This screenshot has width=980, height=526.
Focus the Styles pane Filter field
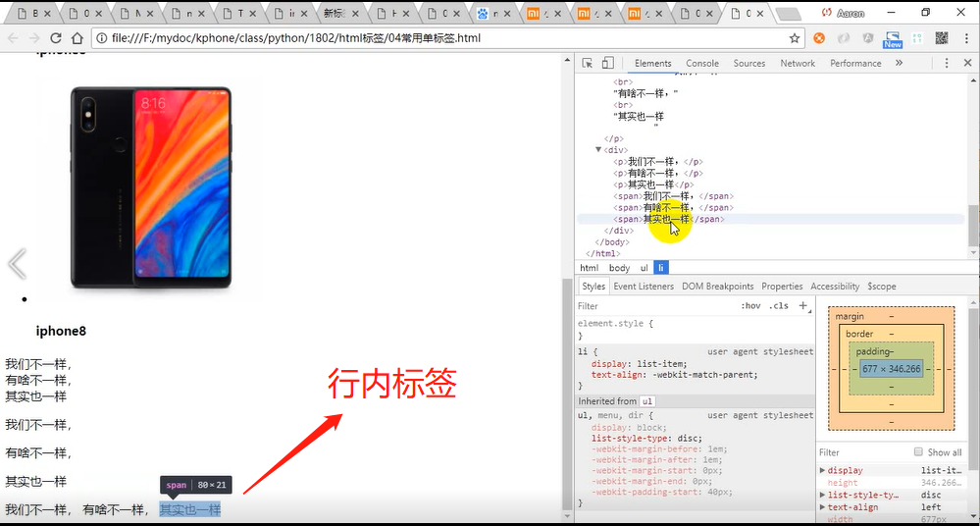pos(656,306)
